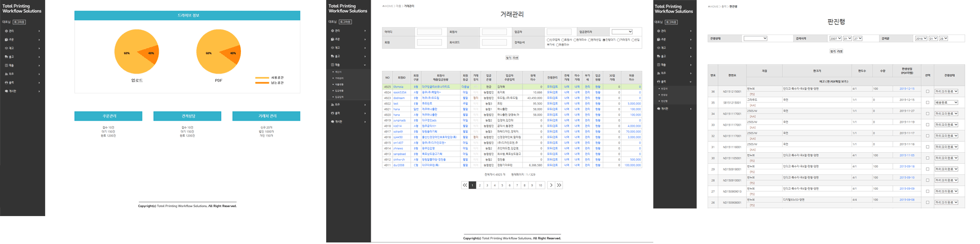This screenshot has width=980, height=244.
Task: Click 주문 icon in dashboard panel sidebar
Action: click(x=6, y=40)
